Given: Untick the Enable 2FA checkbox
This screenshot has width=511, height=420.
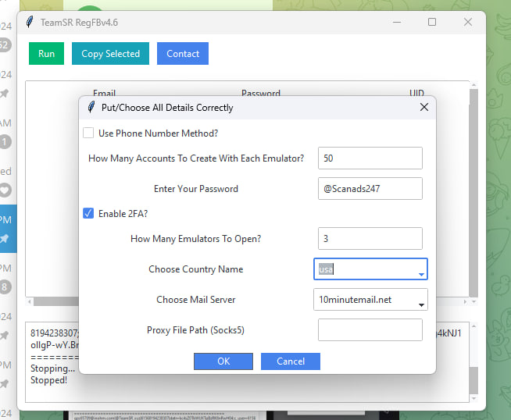Looking at the screenshot, I should point(89,213).
